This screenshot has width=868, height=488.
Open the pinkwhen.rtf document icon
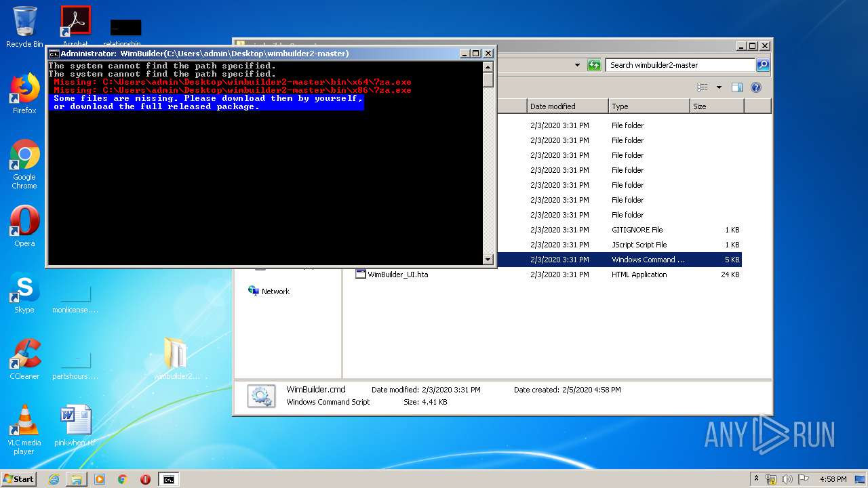coord(75,426)
